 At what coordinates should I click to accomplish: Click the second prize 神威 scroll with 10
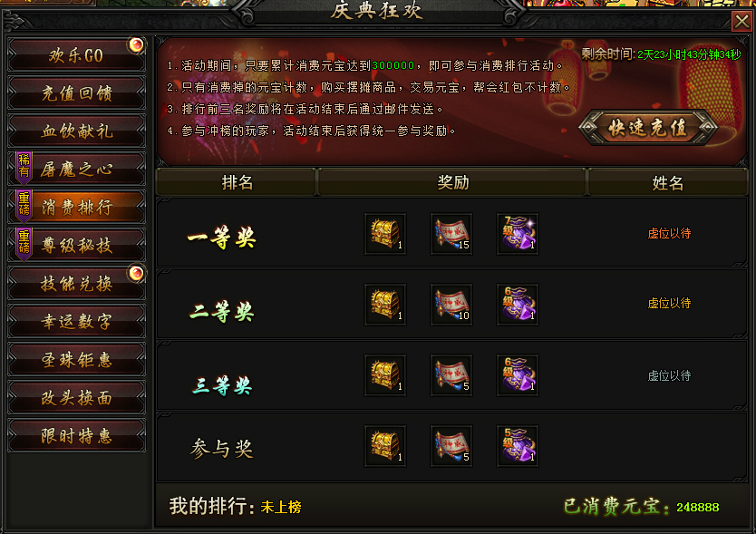[x=451, y=305]
